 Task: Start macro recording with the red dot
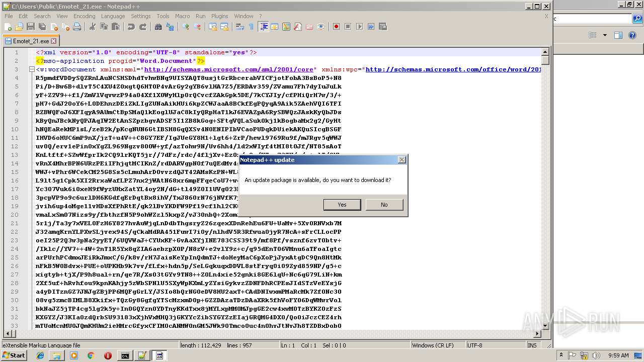336,27
